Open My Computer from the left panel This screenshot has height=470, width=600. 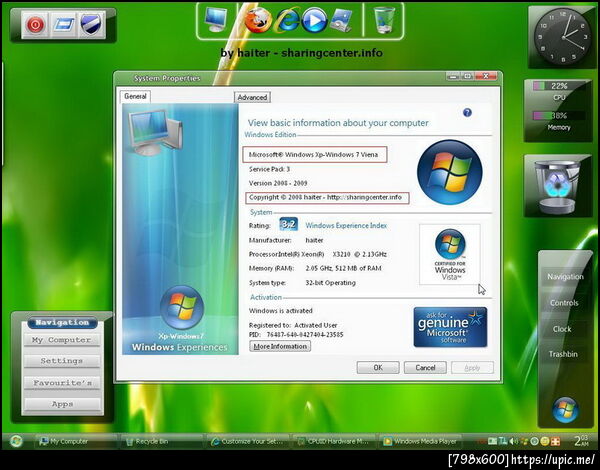[x=62, y=340]
